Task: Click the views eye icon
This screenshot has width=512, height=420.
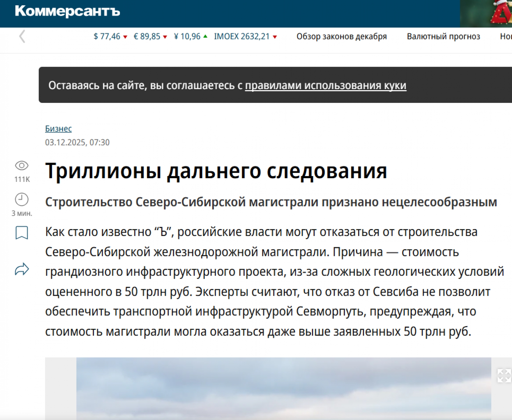Action: tap(22, 166)
